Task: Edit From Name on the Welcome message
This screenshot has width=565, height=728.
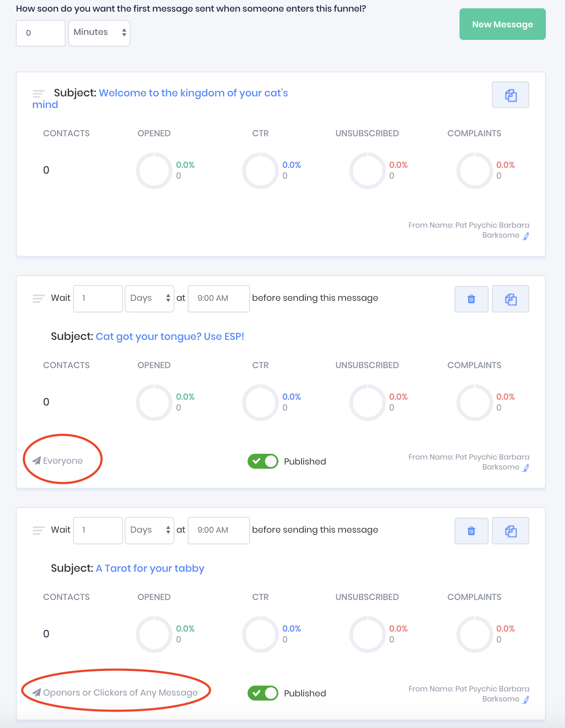Action: click(x=526, y=236)
